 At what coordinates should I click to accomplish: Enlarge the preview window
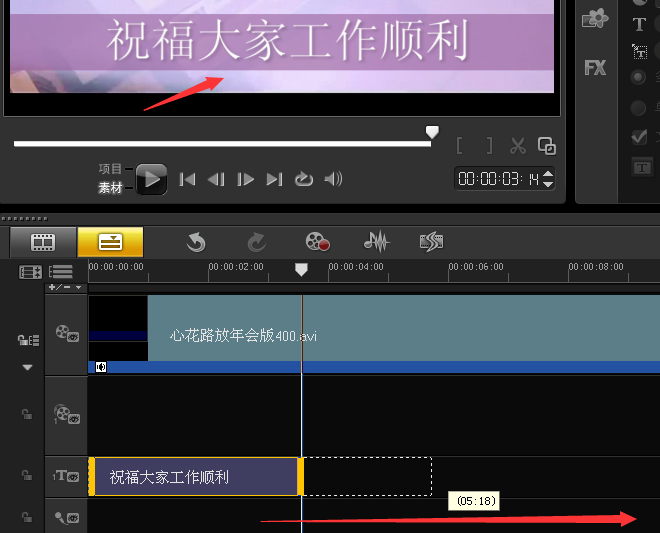pos(547,146)
